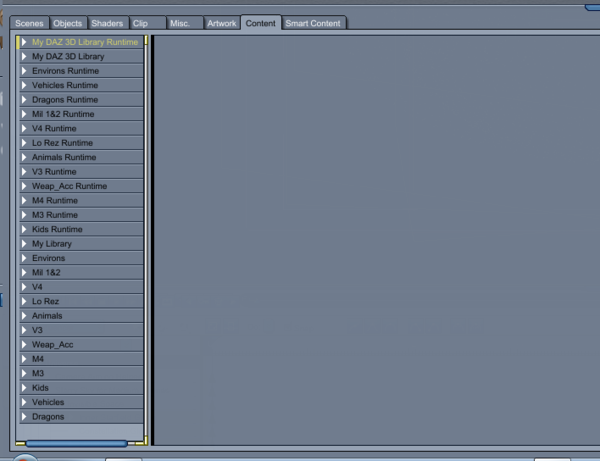Open the Objects tab
The height and width of the screenshot is (461, 600).
click(68, 23)
